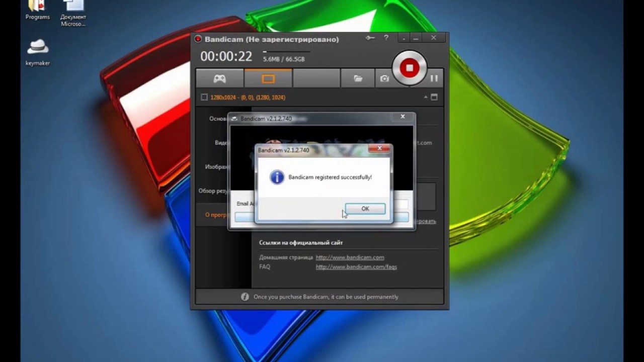Image resolution: width=644 pixels, height=362 pixels.
Task: Open the Документ Microsoft desktop file
Action: 73,14
